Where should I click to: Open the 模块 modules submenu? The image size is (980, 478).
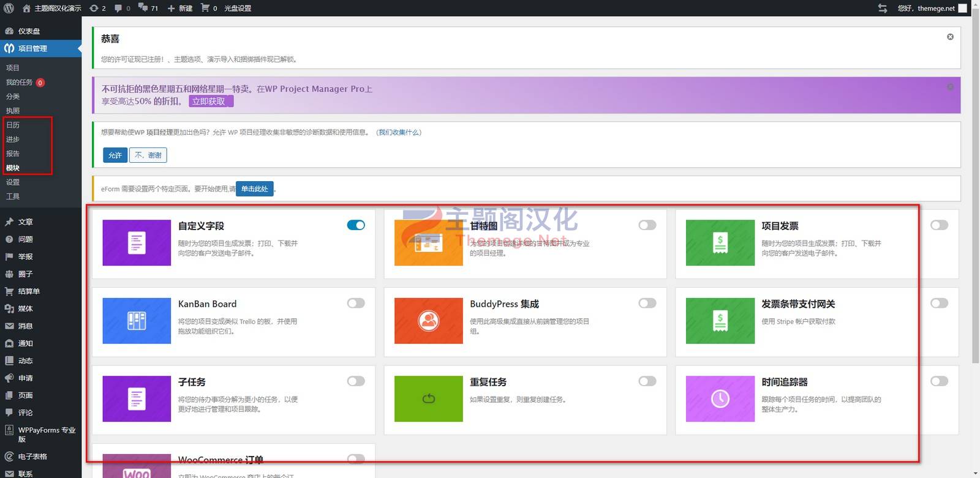[13, 168]
